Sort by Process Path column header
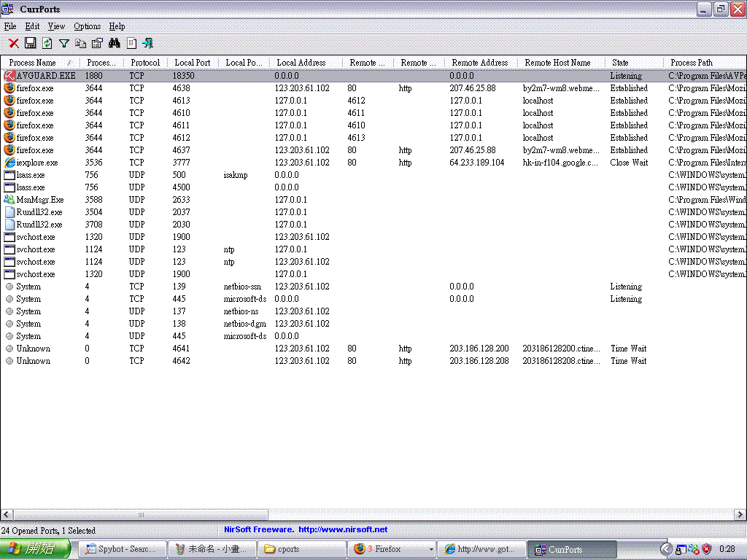Screen dimensions: 747x560 [704, 63]
